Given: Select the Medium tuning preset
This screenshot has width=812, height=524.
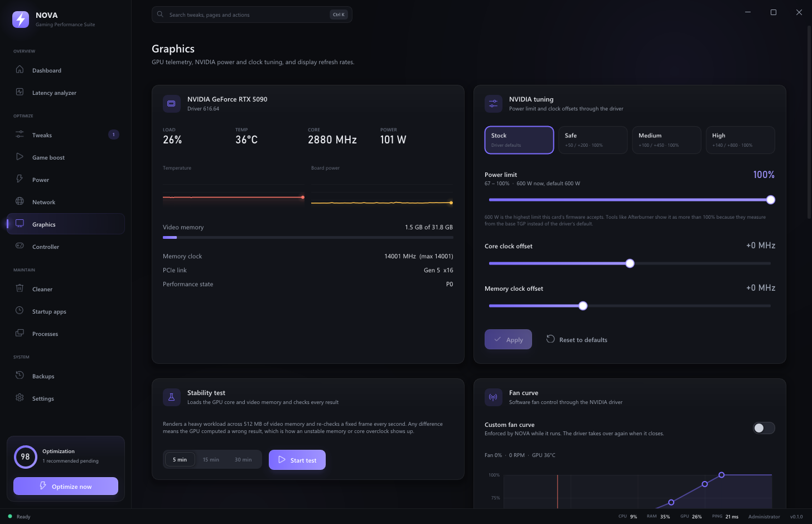Looking at the screenshot, I should click(x=666, y=140).
